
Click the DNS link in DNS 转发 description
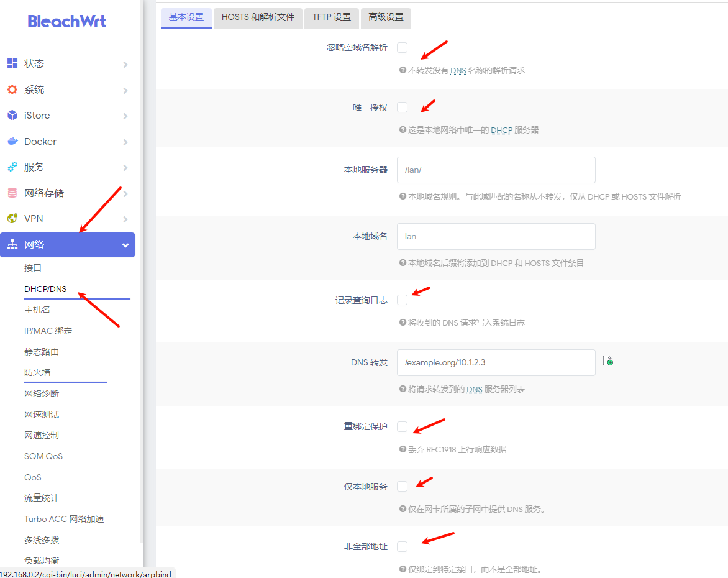[x=474, y=389]
